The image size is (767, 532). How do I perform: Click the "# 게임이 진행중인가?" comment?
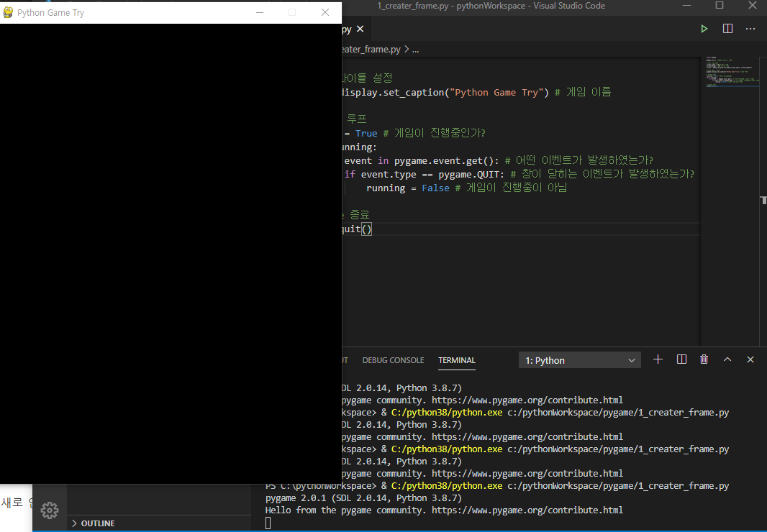click(x=434, y=134)
